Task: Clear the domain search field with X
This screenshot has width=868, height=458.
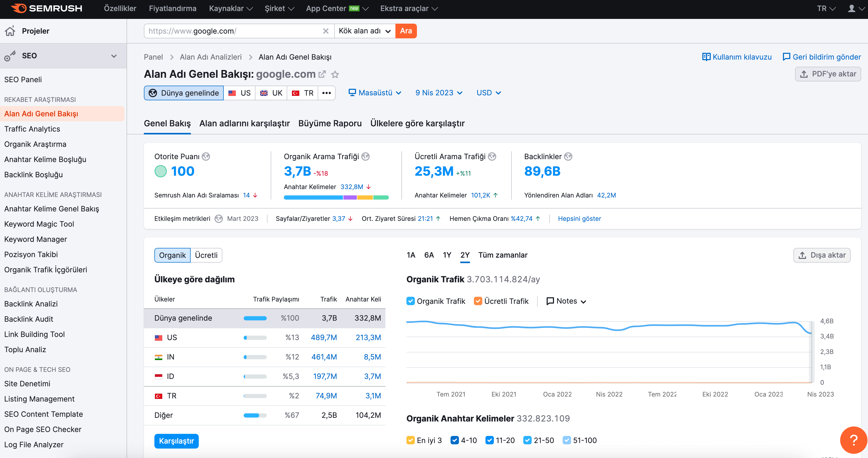Action: pos(326,31)
